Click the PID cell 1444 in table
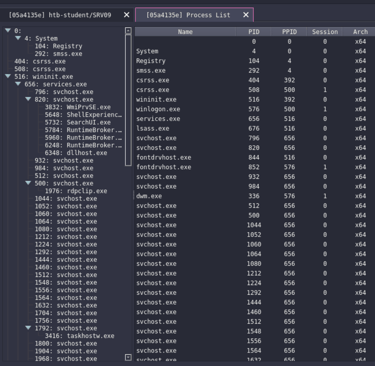Viewport: 375px width, 366px height. pos(254,302)
